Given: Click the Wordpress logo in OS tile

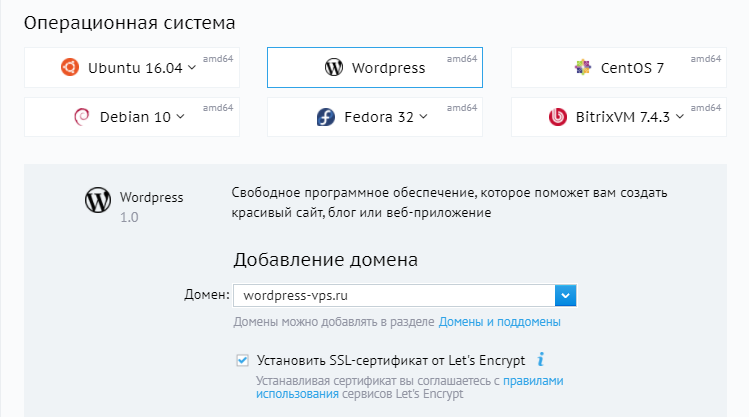Looking at the screenshot, I should 334,68.
